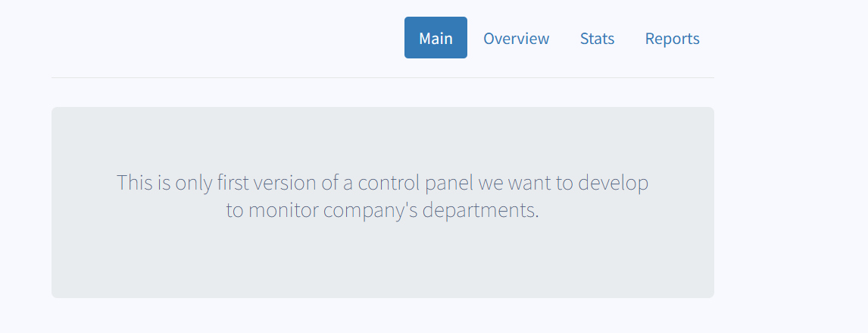Screen dimensions: 868x333
Task: Open the Overview tab
Action: point(516,38)
